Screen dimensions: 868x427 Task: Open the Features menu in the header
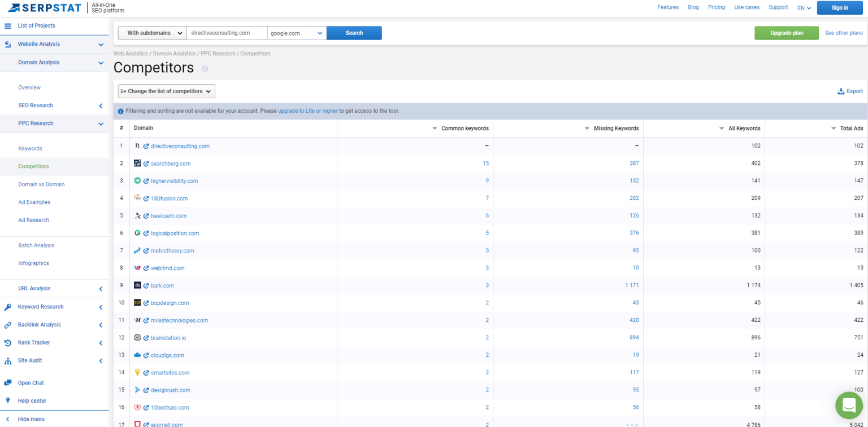point(668,7)
